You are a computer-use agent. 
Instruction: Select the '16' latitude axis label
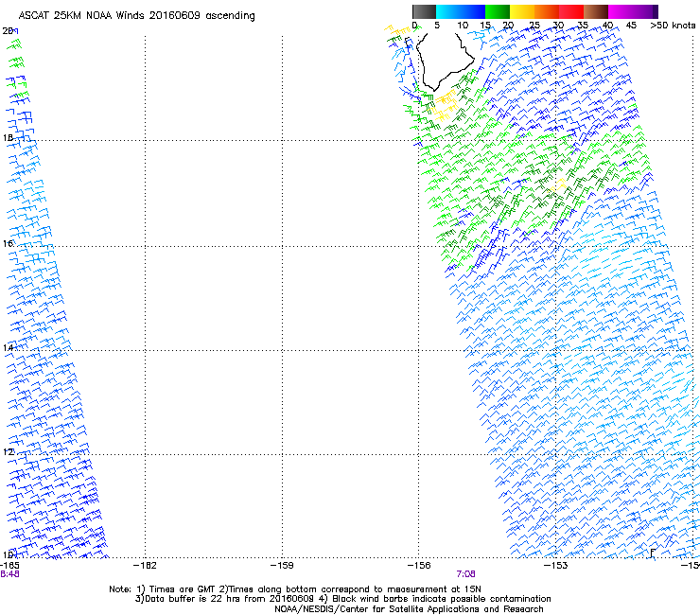[8, 243]
